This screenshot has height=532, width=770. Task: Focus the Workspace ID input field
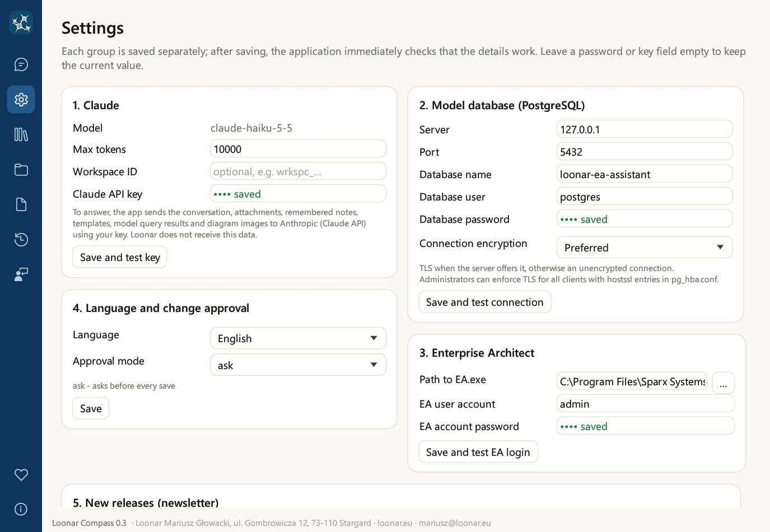[x=298, y=171]
